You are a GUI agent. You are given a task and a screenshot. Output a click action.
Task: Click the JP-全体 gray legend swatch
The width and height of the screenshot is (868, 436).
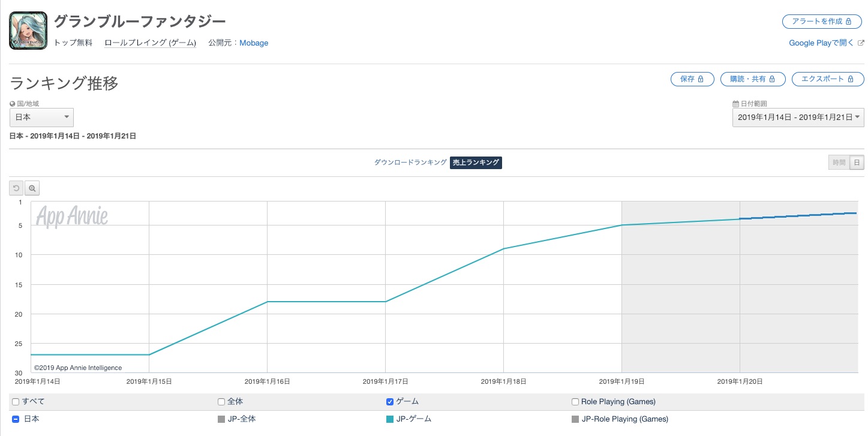pos(221,419)
